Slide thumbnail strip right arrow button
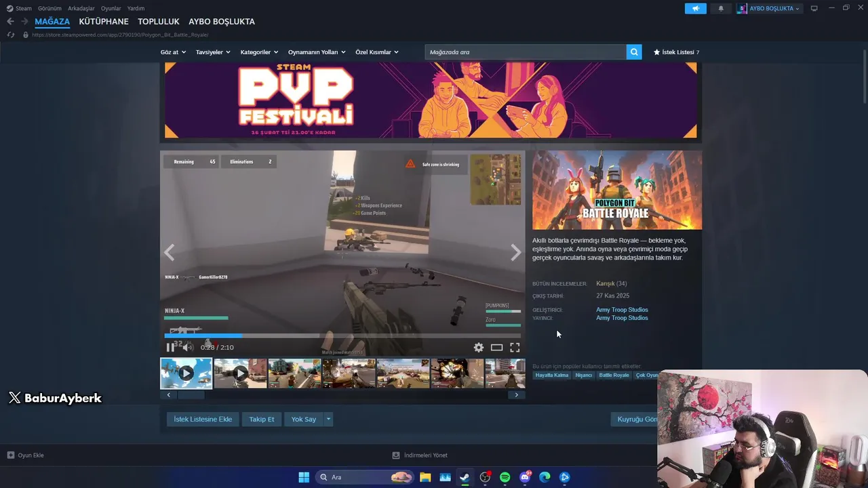Screen dimensions: 868x488 pos(517,394)
